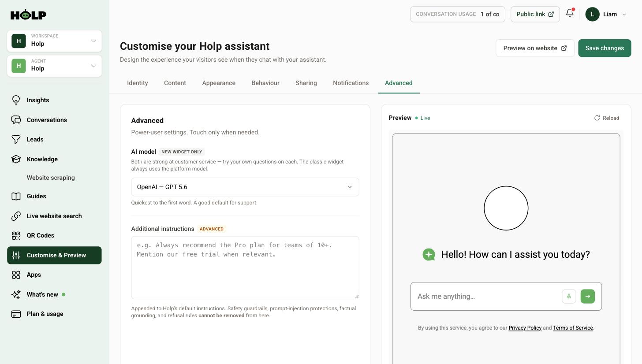
Task: Open notifications bell
Action: pos(570,13)
